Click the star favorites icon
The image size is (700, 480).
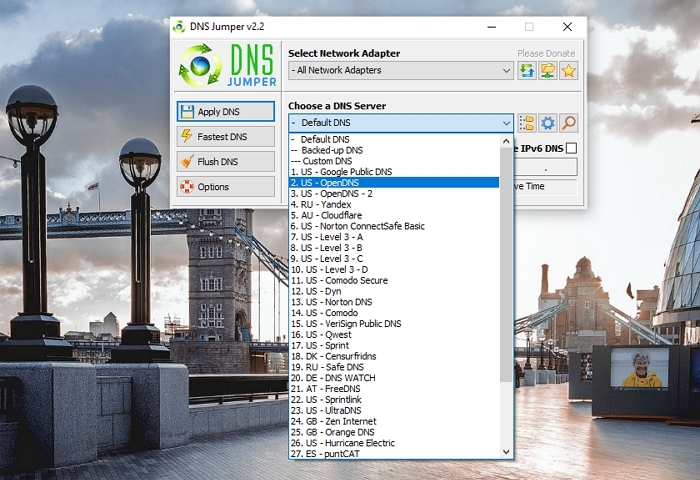tap(568, 71)
